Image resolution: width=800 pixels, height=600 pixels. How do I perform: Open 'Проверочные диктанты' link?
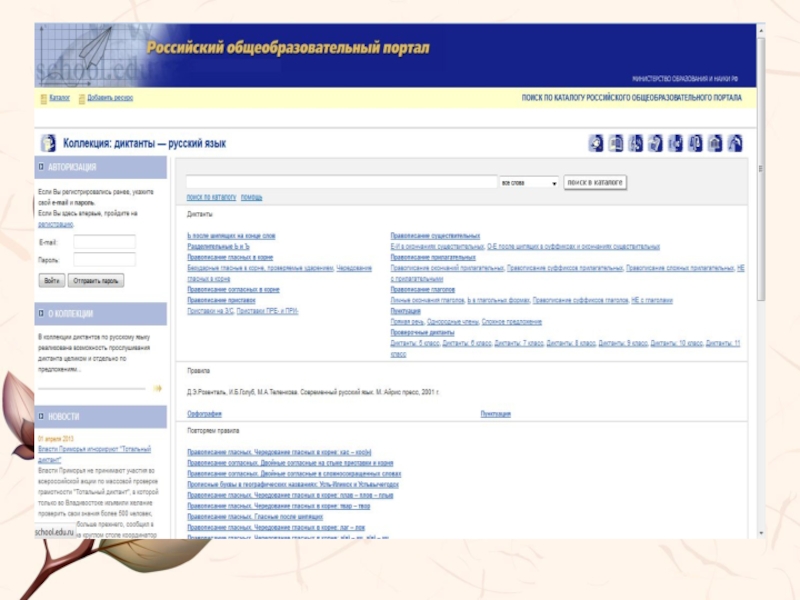[x=422, y=332]
